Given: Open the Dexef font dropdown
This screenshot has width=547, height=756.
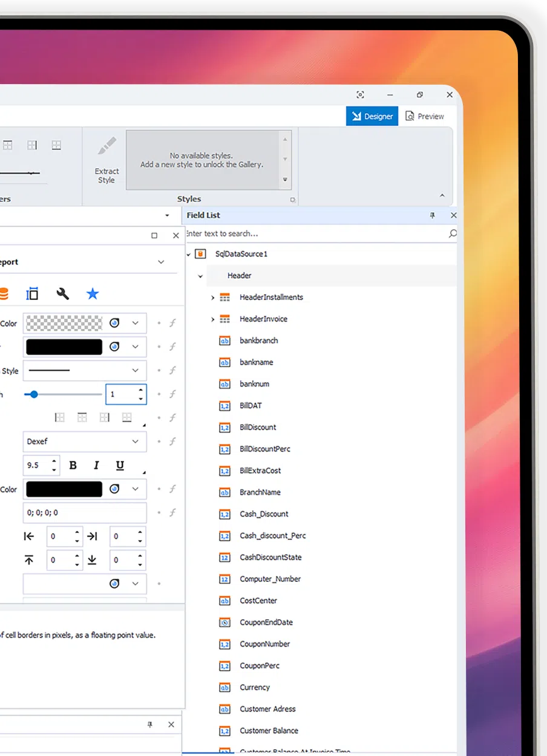Looking at the screenshot, I should coord(136,442).
